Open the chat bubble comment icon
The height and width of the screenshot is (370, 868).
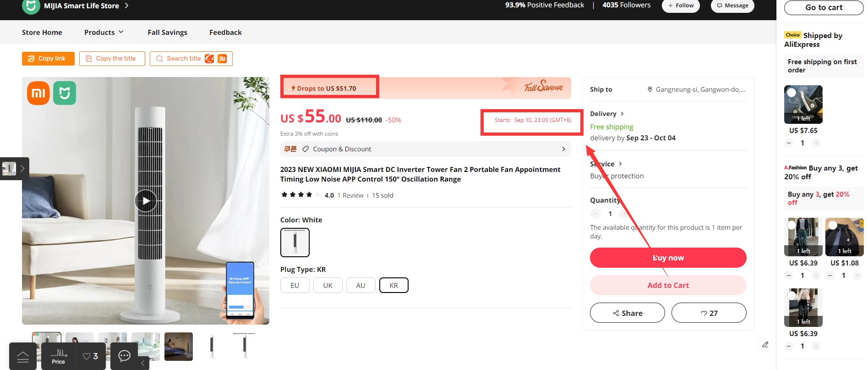[x=124, y=356]
